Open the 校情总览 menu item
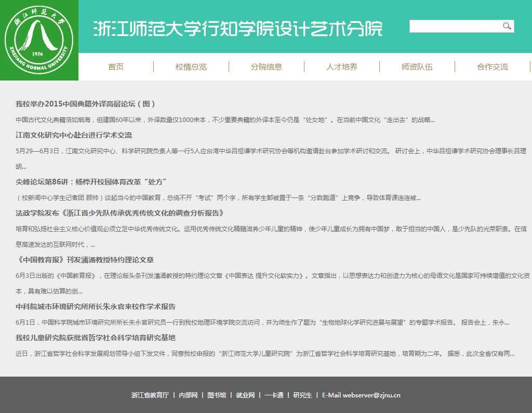532x413 pixels. pos(191,67)
